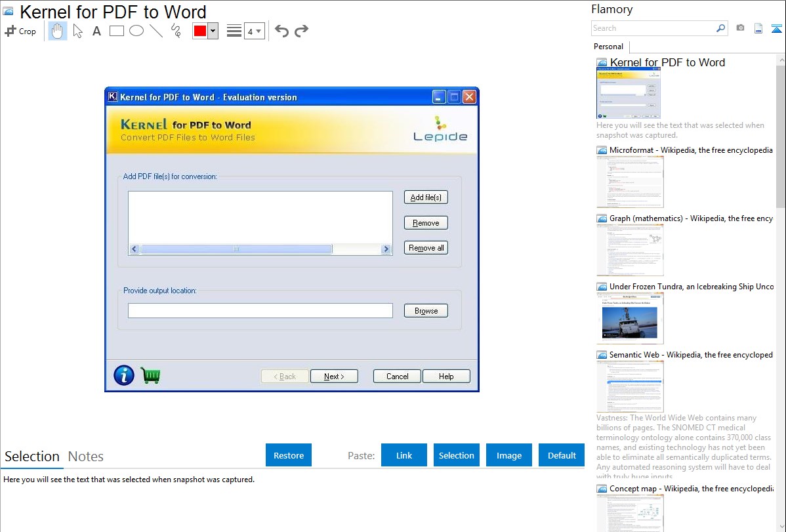786x532 pixels.
Task: Open the Graph (mathematics) snapshot
Action: point(630,250)
